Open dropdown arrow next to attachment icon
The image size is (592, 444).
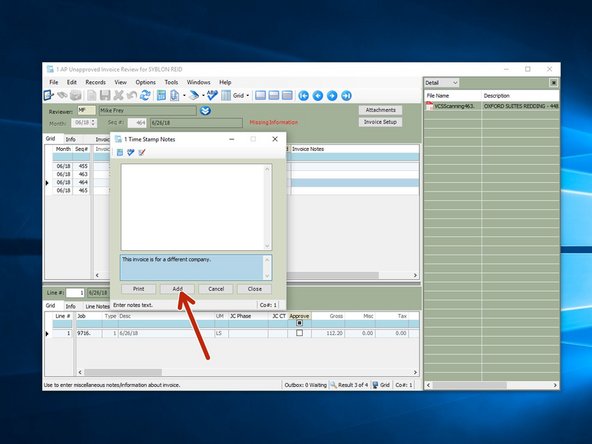184,96
